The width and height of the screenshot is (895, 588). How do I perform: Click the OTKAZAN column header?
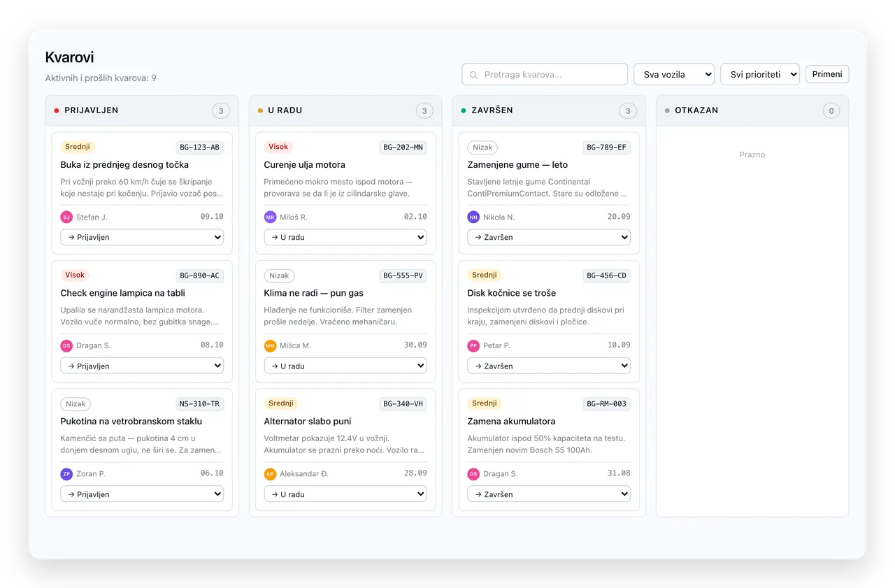pyautogui.click(x=752, y=110)
